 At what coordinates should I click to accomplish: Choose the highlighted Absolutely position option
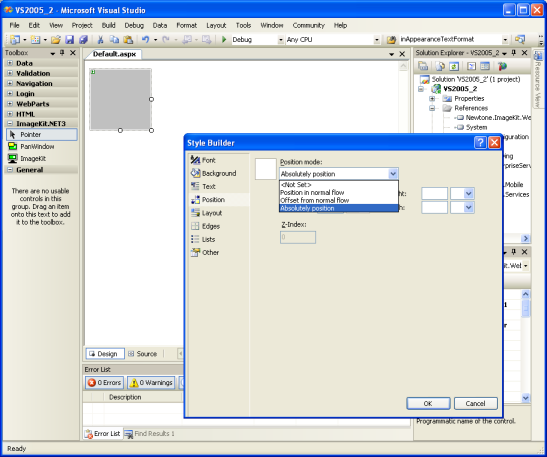(338, 208)
